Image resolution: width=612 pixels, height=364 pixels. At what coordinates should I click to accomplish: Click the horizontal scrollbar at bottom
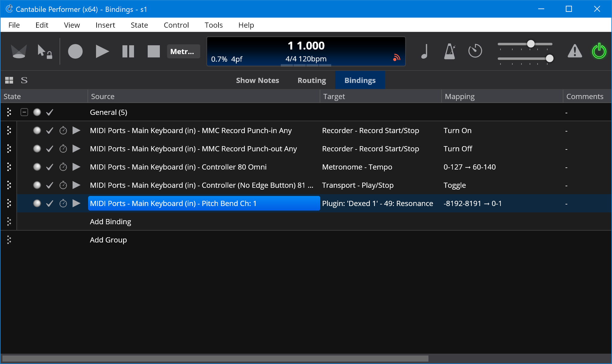pos(215,359)
